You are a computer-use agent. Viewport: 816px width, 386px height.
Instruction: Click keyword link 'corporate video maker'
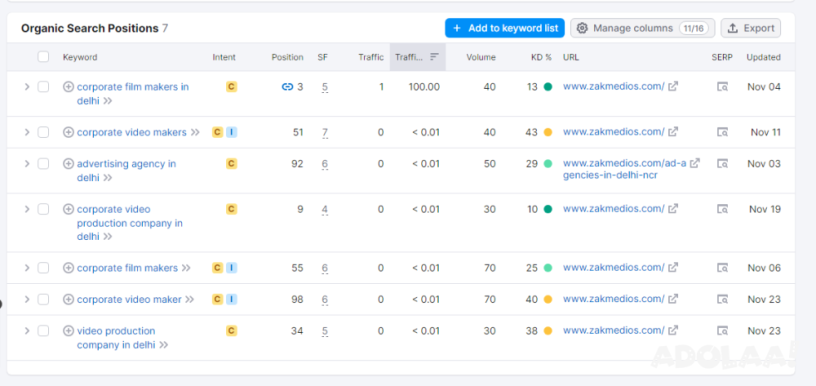click(x=129, y=299)
